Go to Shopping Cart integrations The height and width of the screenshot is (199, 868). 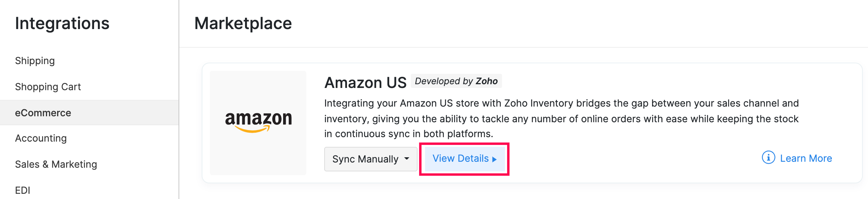48,87
